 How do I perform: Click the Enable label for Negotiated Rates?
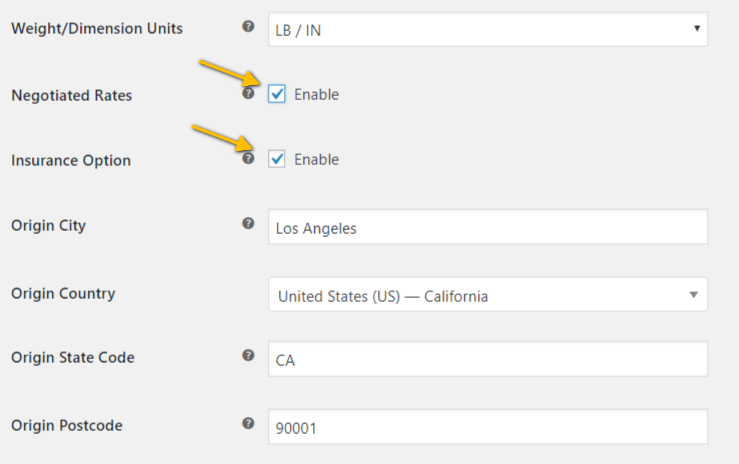[x=316, y=94]
